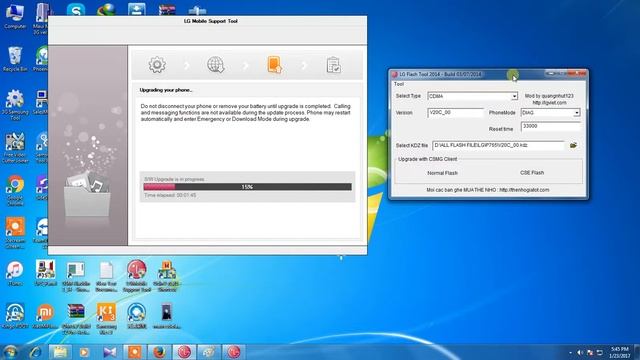640x360 pixels.
Task: Launch Internet Explorer from taskbar
Action: click(x=35, y=352)
